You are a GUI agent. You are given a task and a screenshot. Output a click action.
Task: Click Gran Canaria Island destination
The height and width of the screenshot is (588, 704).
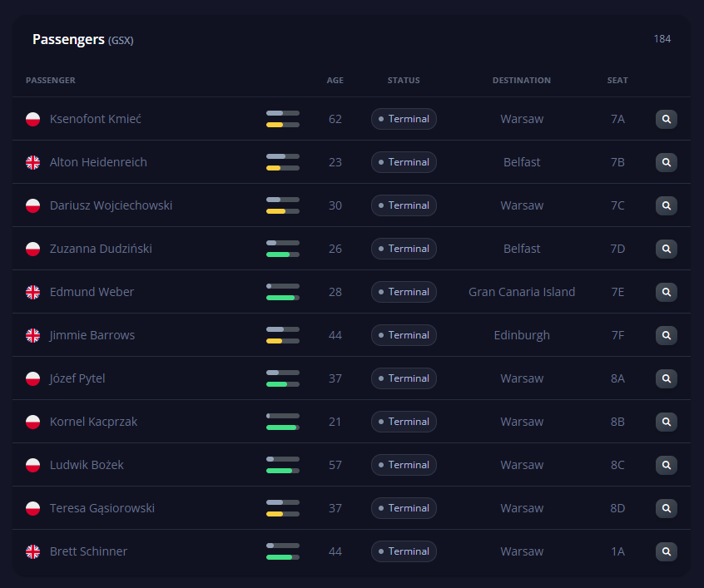[522, 292]
